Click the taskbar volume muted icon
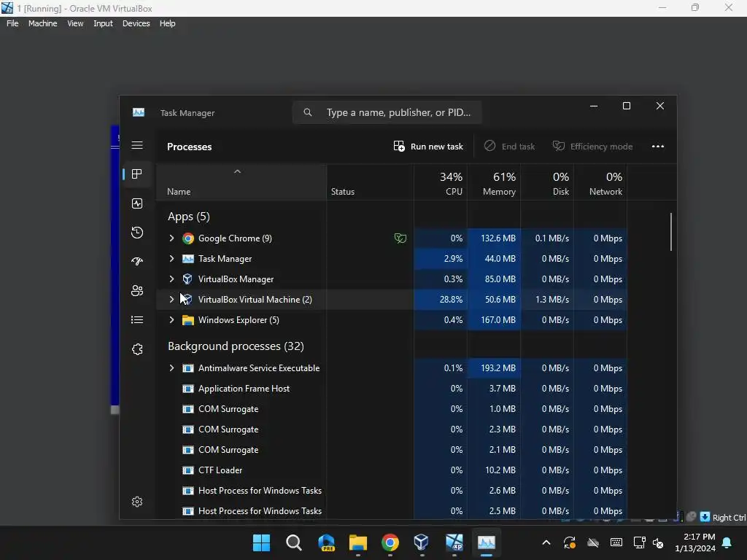The image size is (747, 560). [x=659, y=542]
